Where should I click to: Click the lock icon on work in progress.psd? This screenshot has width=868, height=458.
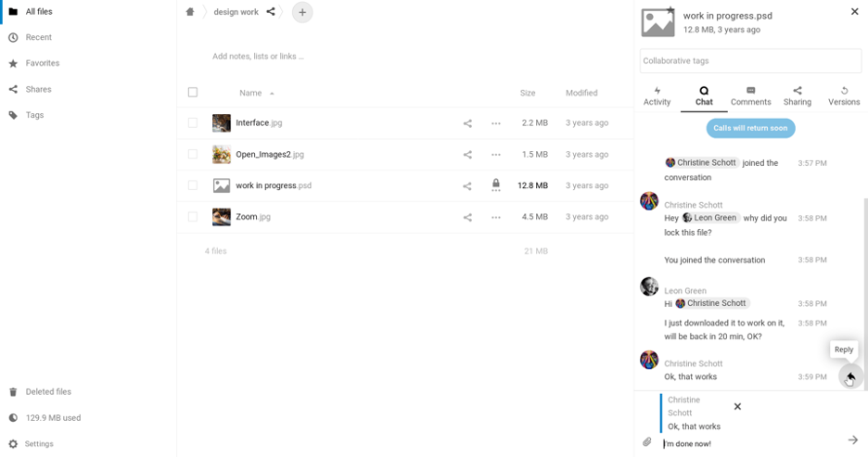(x=496, y=184)
